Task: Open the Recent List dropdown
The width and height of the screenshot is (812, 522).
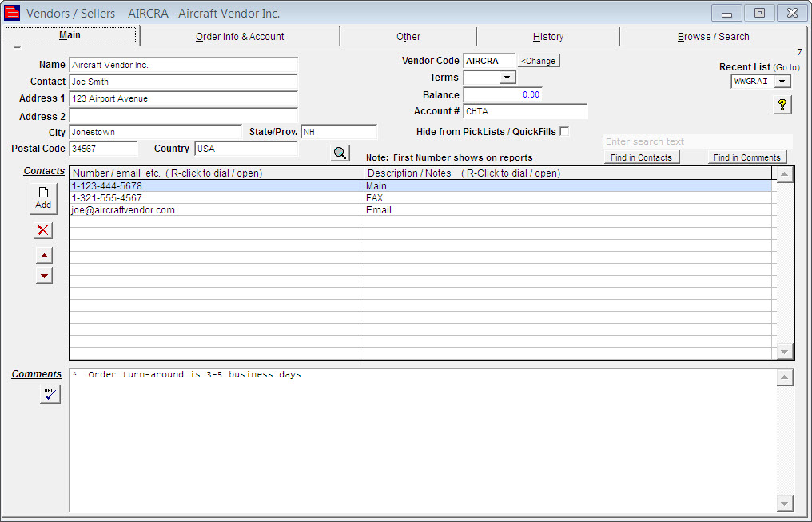Action: point(782,81)
